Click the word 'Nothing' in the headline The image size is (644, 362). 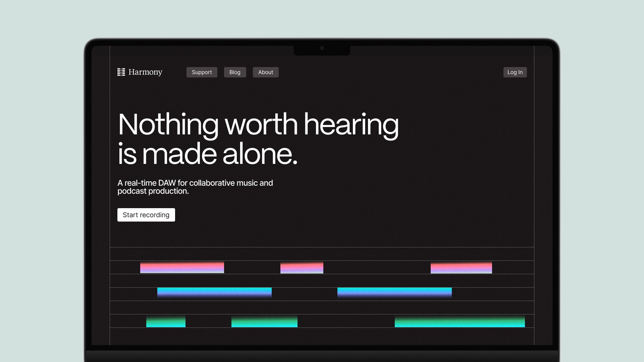[x=168, y=124]
